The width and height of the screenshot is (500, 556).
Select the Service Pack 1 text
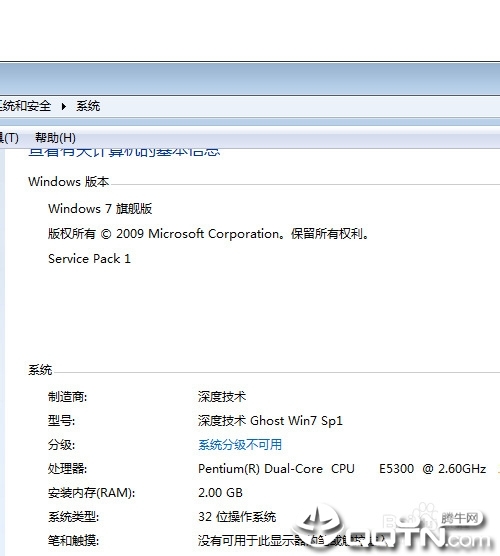(x=89, y=258)
